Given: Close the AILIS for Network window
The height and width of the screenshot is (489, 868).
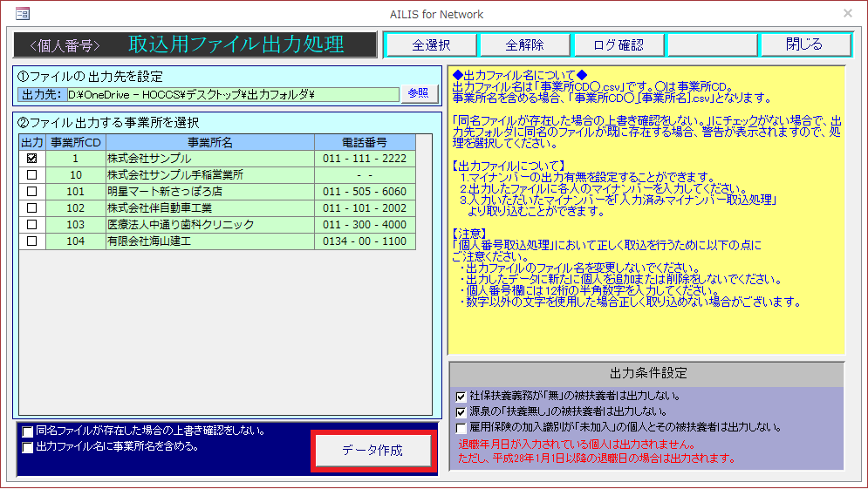Looking at the screenshot, I should pyautogui.click(x=847, y=14).
